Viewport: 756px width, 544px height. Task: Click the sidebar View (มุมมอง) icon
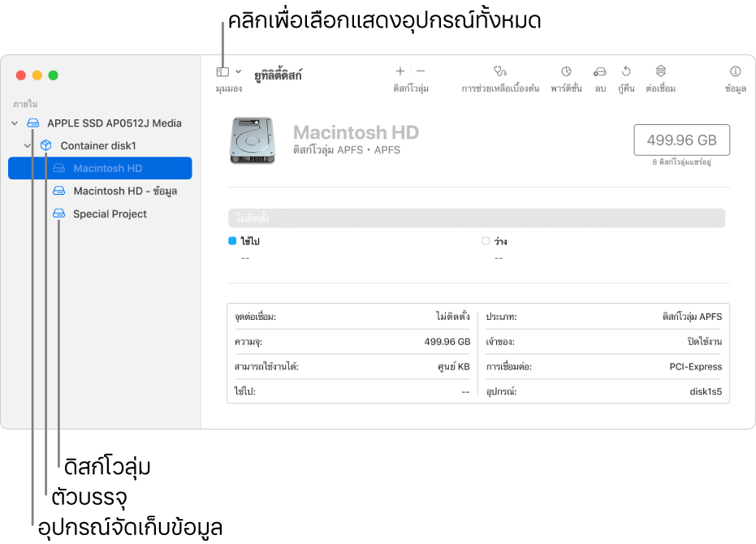pos(222,71)
